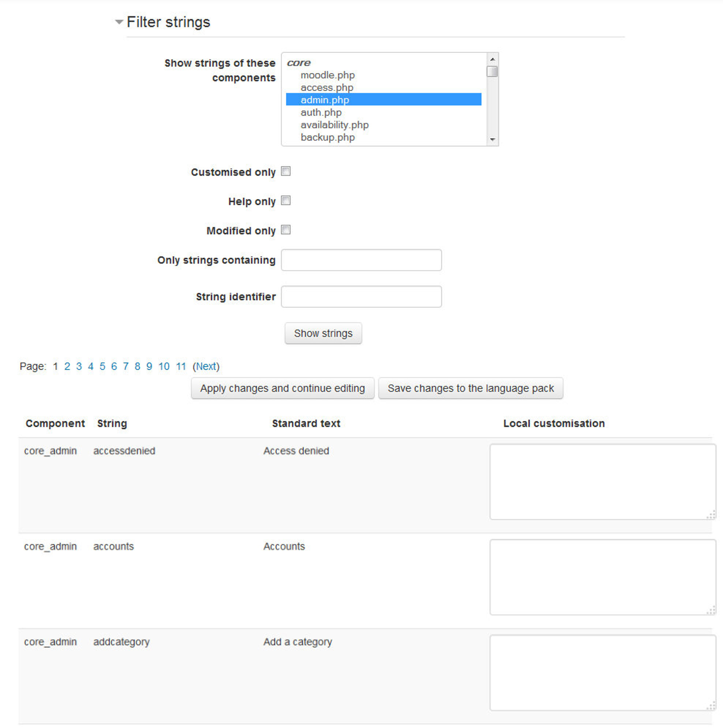Tick the Help only checkbox
The height and width of the screenshot is (728, 723).
(x=286, y=201)
